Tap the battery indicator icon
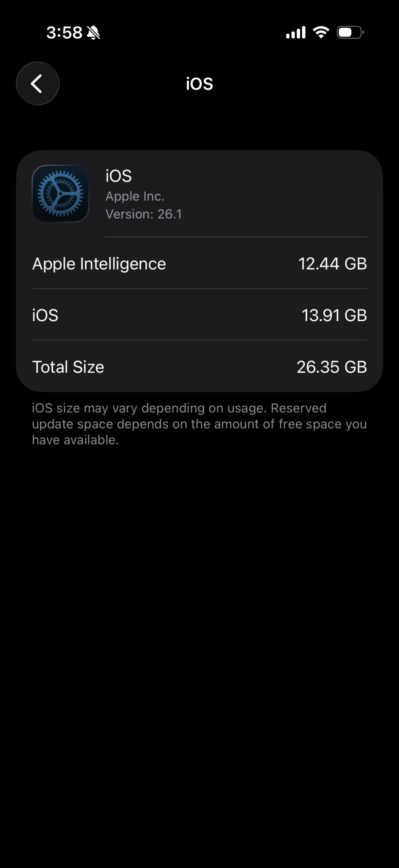Image resolution: width=399 pixels, height=868 pixels. coord(350,33)
